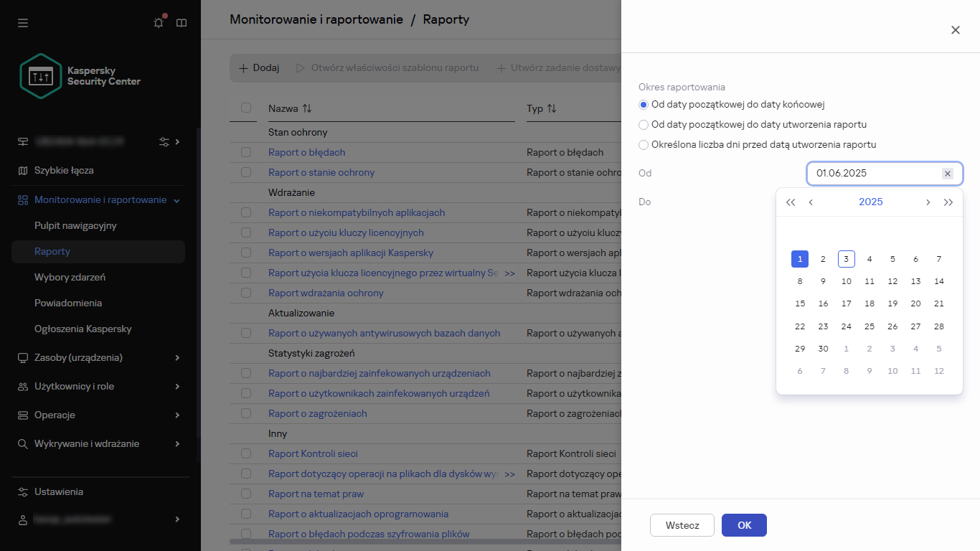Select 'Od daty początkowej do daty utworzenia raportu'
The height and width of the screenshot is (551, 980).
pos(644,125)
